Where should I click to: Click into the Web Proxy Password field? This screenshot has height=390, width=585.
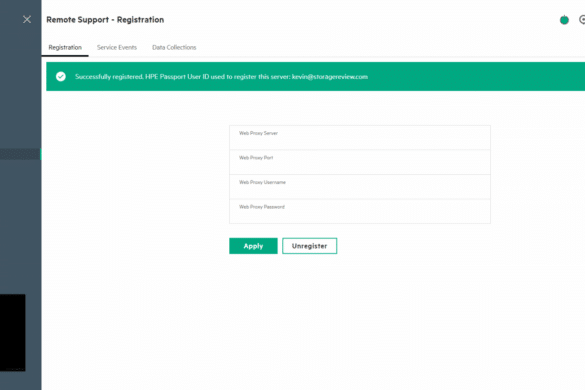360,212
